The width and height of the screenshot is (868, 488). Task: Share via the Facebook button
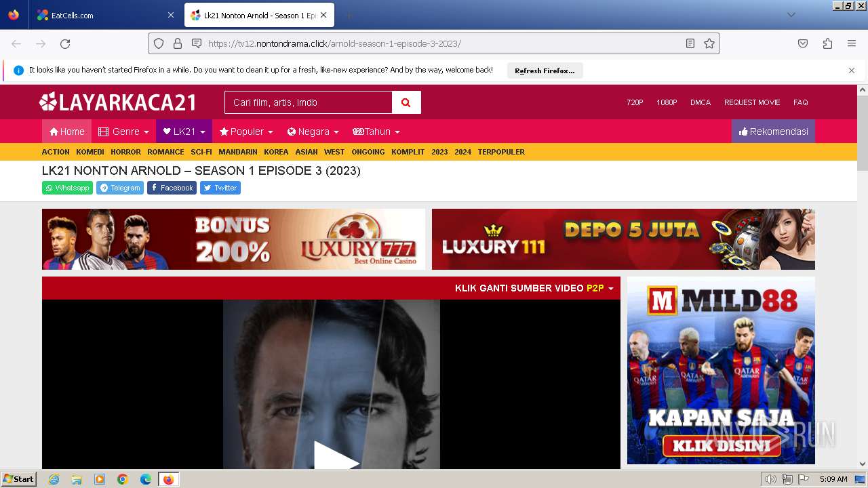coord(172,188)
